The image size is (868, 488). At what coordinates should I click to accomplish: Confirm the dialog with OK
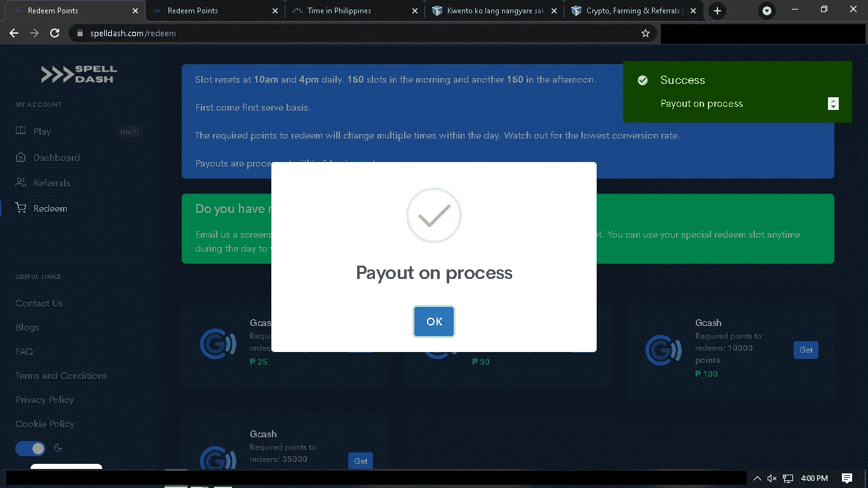point(434,322)
